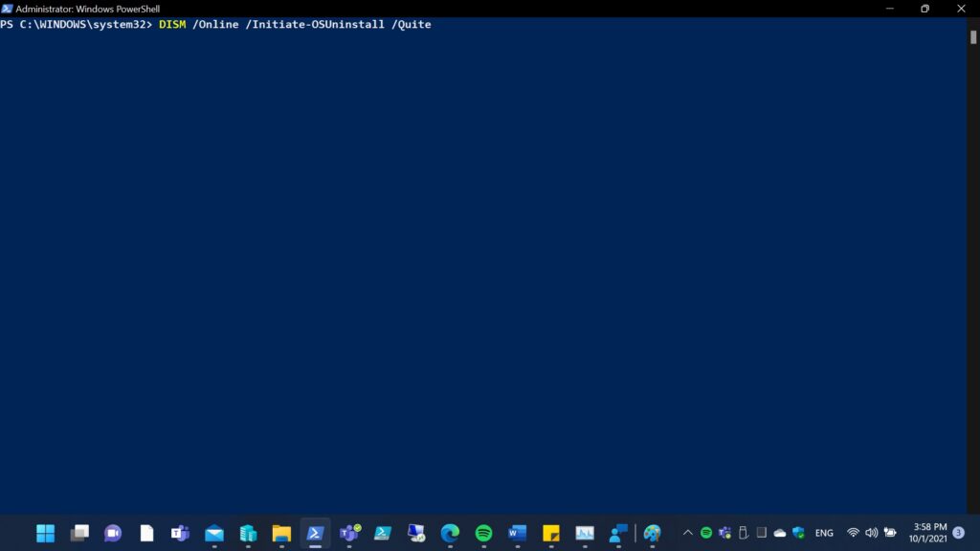Open the ENG language input switcher
The image size is (980, 551).
point(824,533)
